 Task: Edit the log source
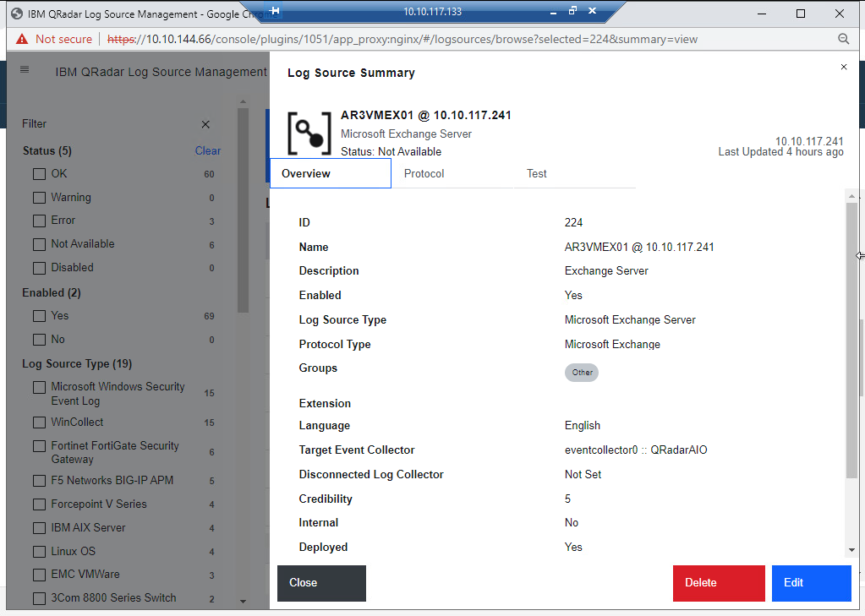point(812,583)
